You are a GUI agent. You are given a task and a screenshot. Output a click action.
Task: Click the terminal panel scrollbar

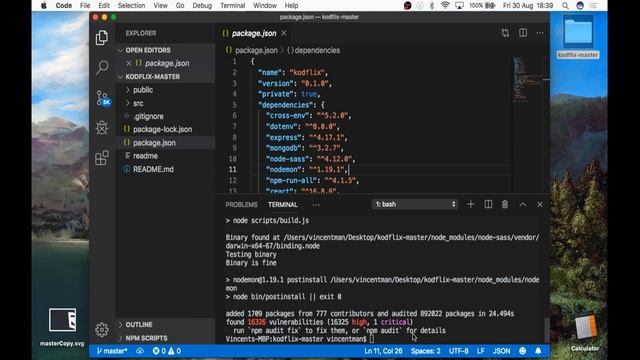point(547,329)
